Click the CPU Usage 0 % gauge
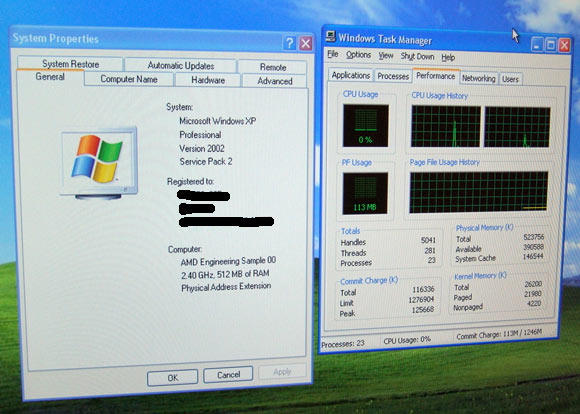The height and width of the screenshot is (414, 580). [365, 126]
